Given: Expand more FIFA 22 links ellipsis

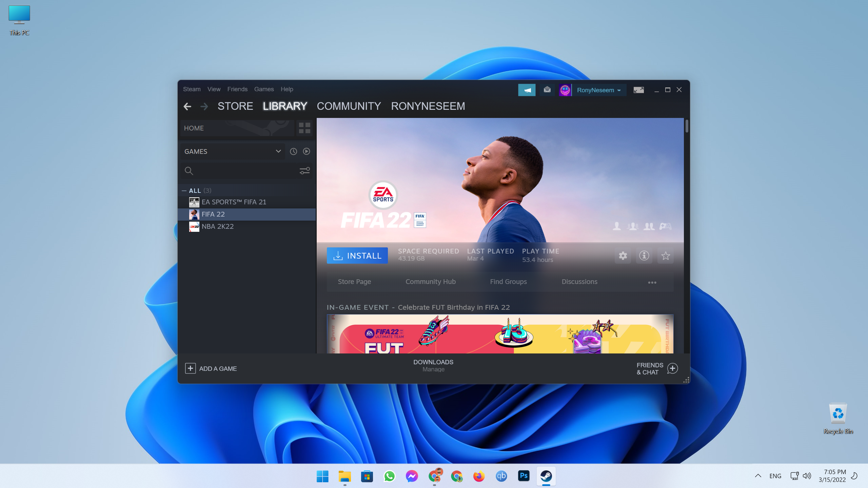Looking at the screenshot, I should tap(652, 282).
